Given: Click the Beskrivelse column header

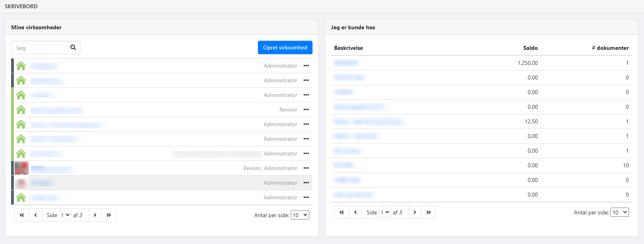Looking at the screenshot, I should (349, 48).
